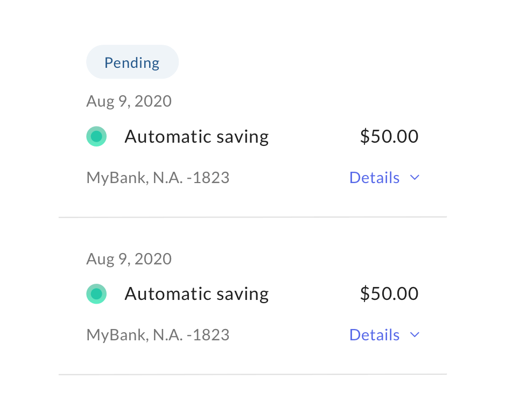This screenshot has width=506, height=420.
Task: Click green dot icon of second Automatic saving
Action: click(96, 294)
